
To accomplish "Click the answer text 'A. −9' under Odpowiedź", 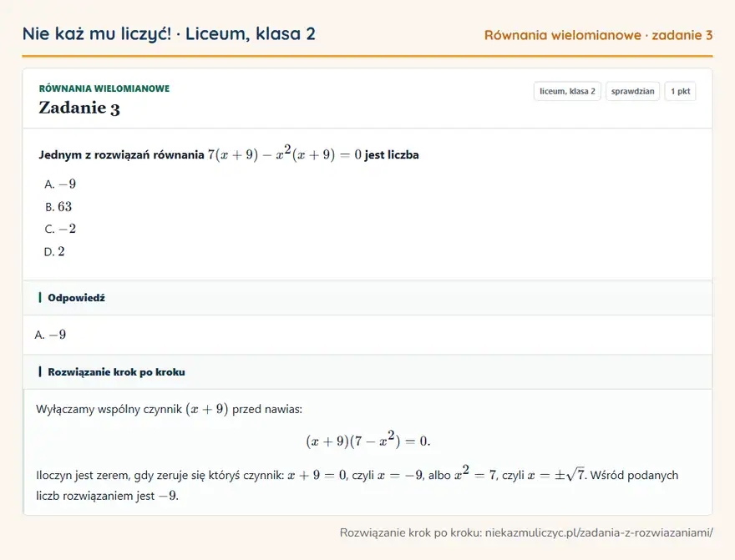I will click(50, 335).
